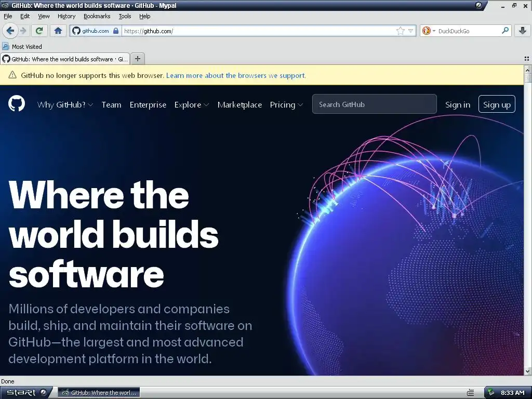Image resolution: width=532 pixels, height=399 pixels.
Task: Click the https://github.com/ address bar
Action: point(258,31)
